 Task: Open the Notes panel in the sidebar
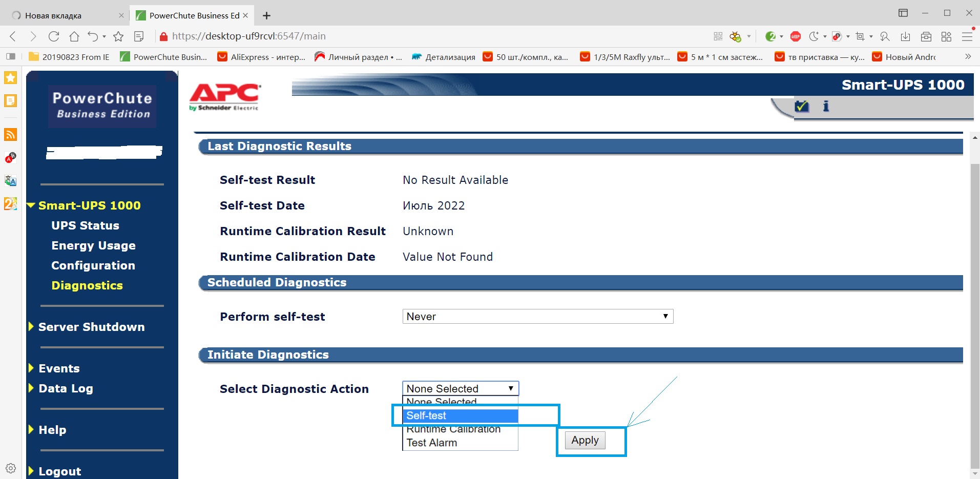click(x=11, y=101)
